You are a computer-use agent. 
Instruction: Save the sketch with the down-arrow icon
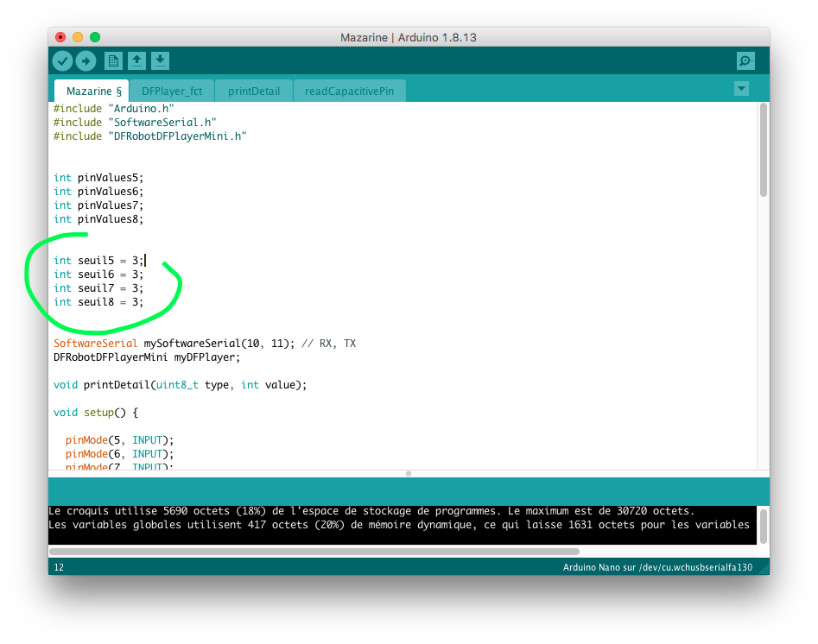coord(160,60)
